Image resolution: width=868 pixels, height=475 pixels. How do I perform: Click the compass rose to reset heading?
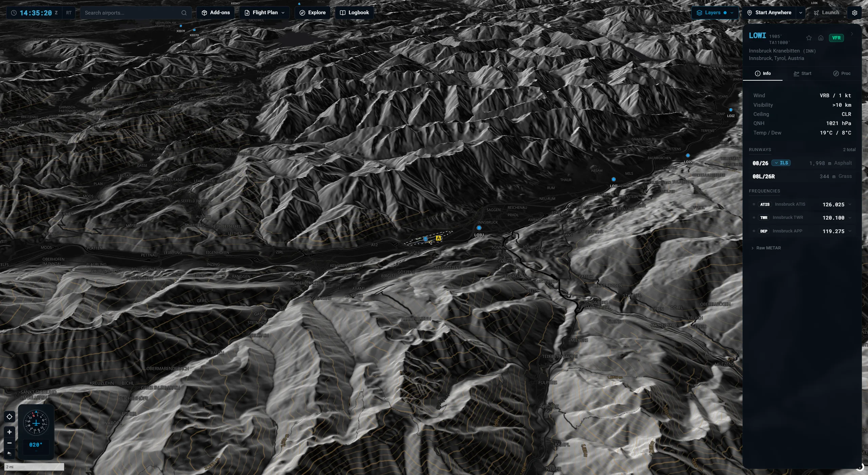pyautogui.click(x=36, y=422)
